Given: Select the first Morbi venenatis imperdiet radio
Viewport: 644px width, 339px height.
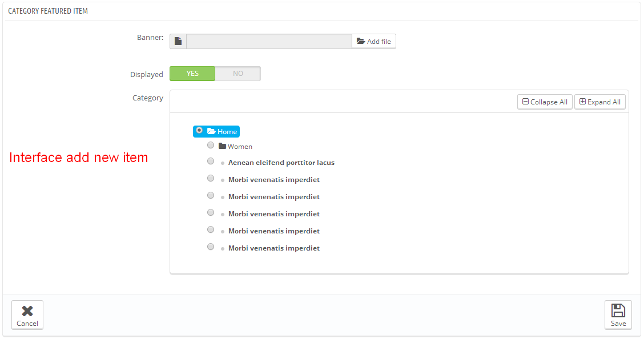Looking at the screenshot, I should [x=211, y=179].
